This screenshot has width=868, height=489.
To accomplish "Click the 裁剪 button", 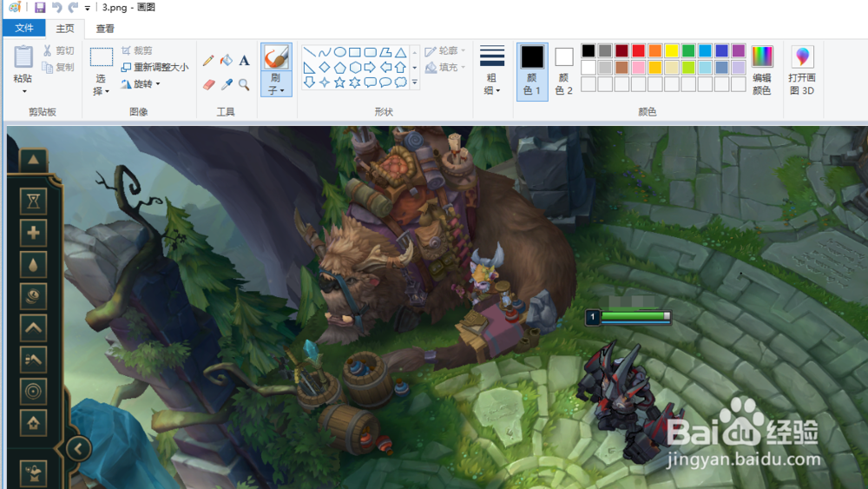I will 137,50.
